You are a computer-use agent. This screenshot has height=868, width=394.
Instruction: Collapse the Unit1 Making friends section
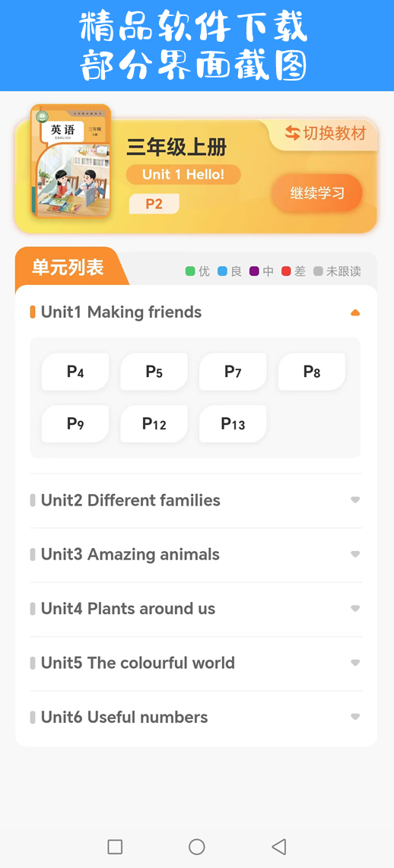(x=355, y=312)
